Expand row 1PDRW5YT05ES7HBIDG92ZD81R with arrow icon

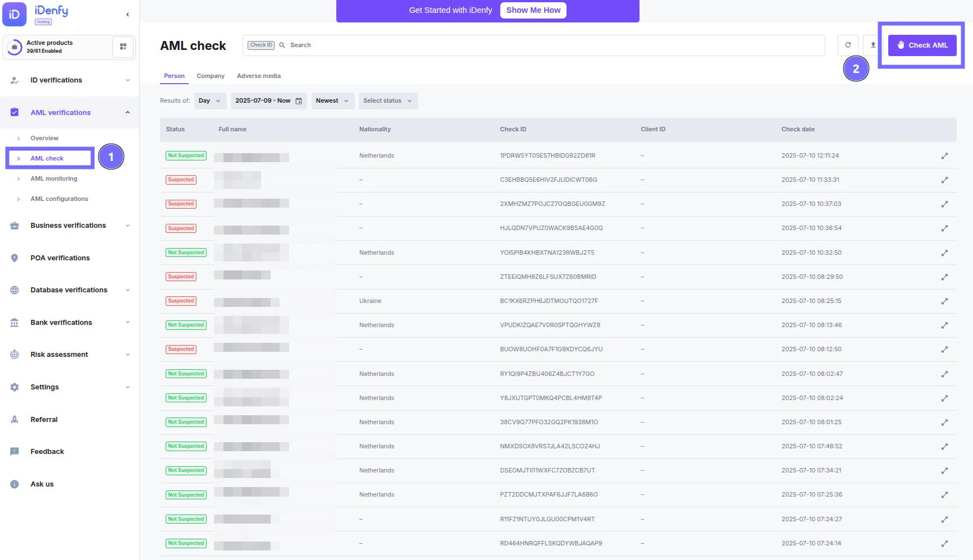(x=944, y=156)
